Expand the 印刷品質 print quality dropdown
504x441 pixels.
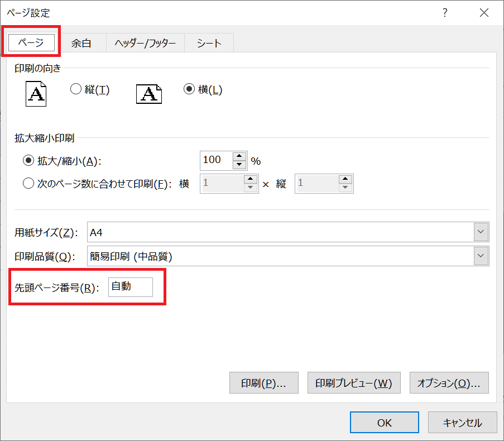pyautogui.click(x=481, y=256)
